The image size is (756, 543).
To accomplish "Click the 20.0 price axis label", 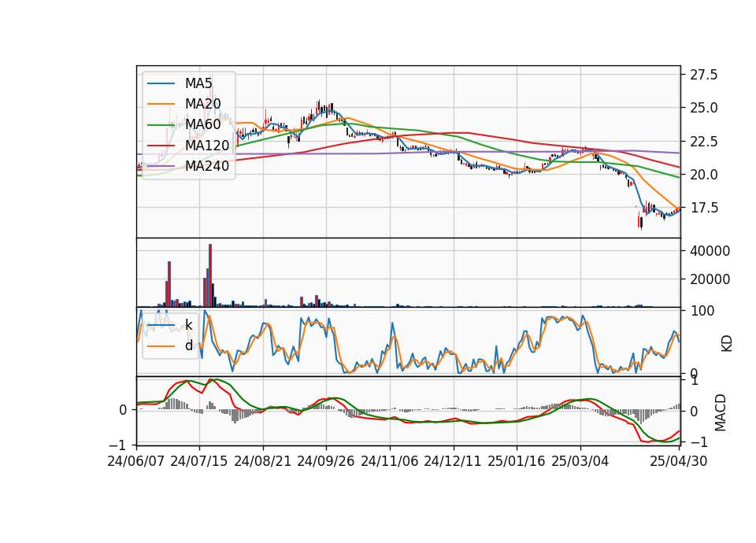I will 703,175.
